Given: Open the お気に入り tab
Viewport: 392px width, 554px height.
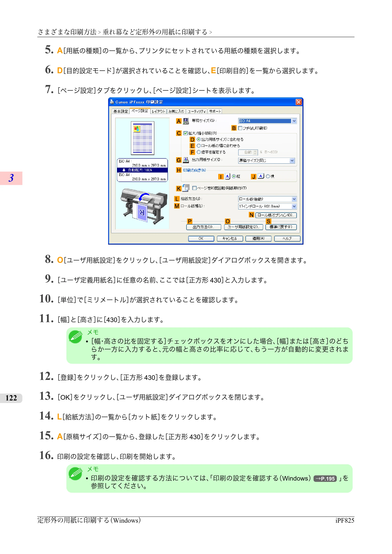Looking at the screenshot, I should [x=176, y=111].
